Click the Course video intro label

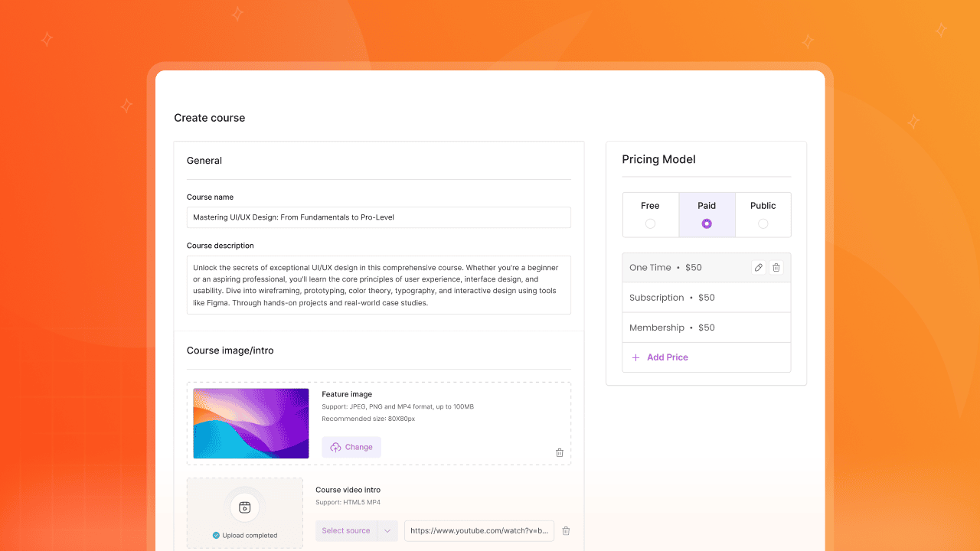tap(348, 490)
